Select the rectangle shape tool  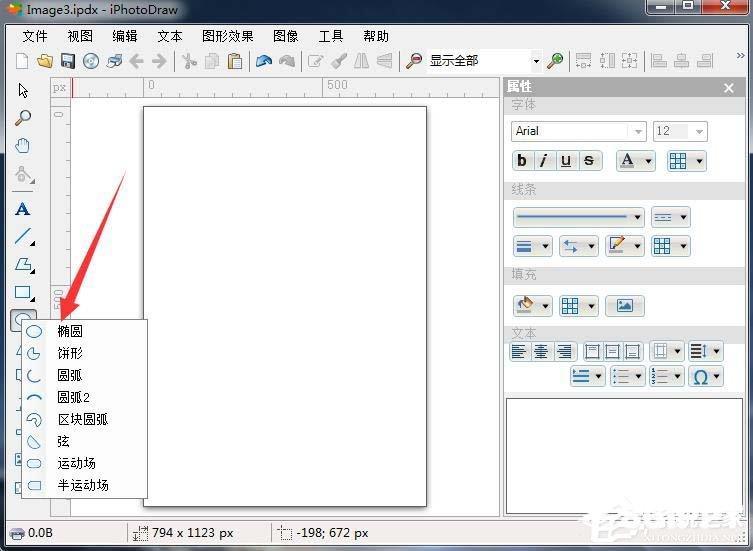point(24,293)
